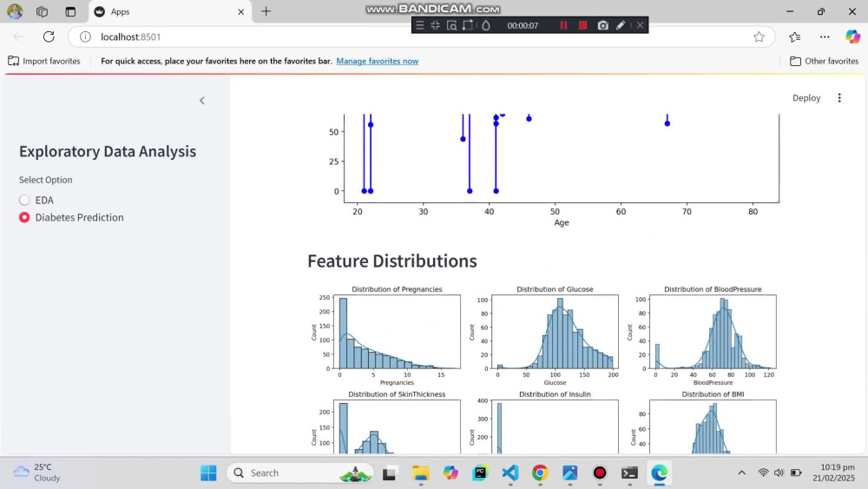Image resolution: width=868 pixels, height=489 pixels.
Task: Open Google Chrome from the taskbar
Action: coord(540,473)
